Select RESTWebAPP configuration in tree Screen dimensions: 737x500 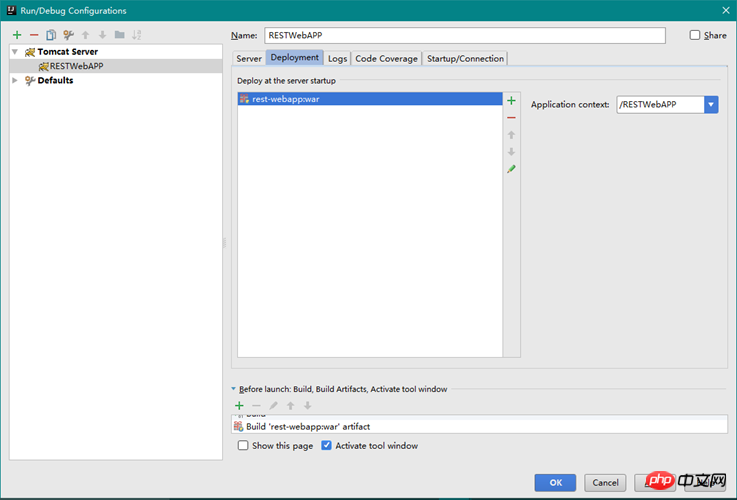tap(116, 66)
